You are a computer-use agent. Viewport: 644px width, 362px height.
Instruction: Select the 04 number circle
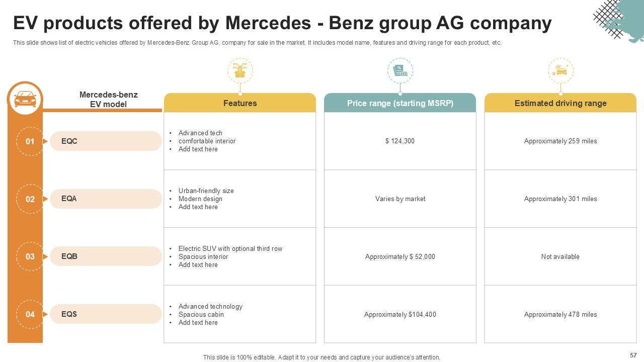coord(30,314)
